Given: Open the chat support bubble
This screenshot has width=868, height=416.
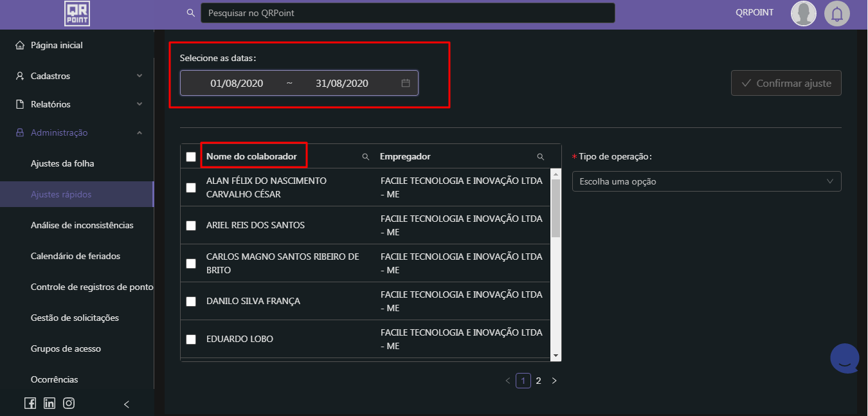Looking at the screenshot, I should coord(845,358).
